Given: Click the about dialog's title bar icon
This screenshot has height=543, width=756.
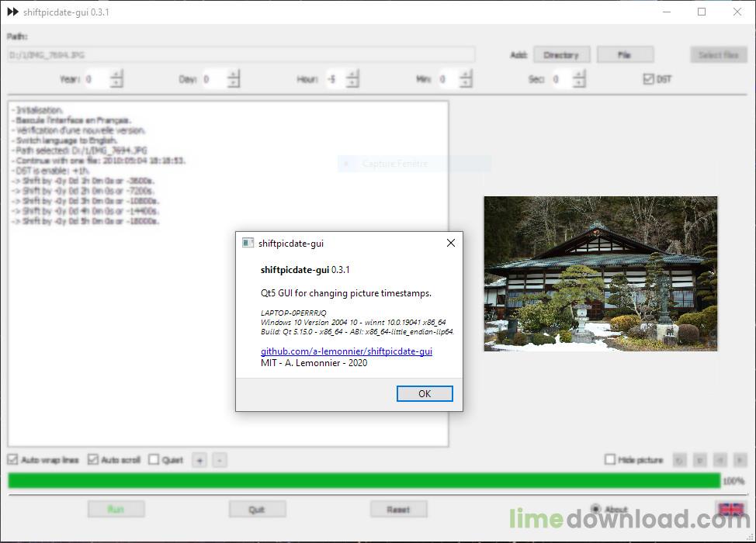Looking at the screenshot, I should [x=248, y=243].
